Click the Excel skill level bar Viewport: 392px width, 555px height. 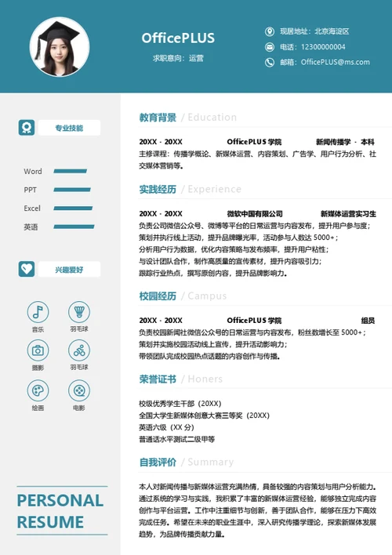73,209
